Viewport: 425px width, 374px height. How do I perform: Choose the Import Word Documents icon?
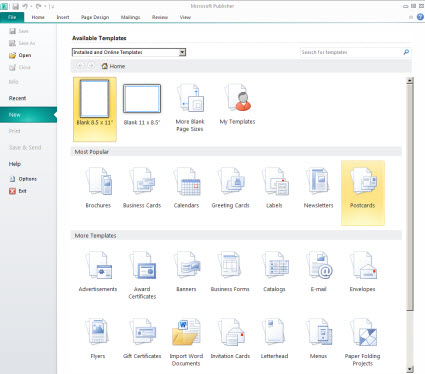186,332
